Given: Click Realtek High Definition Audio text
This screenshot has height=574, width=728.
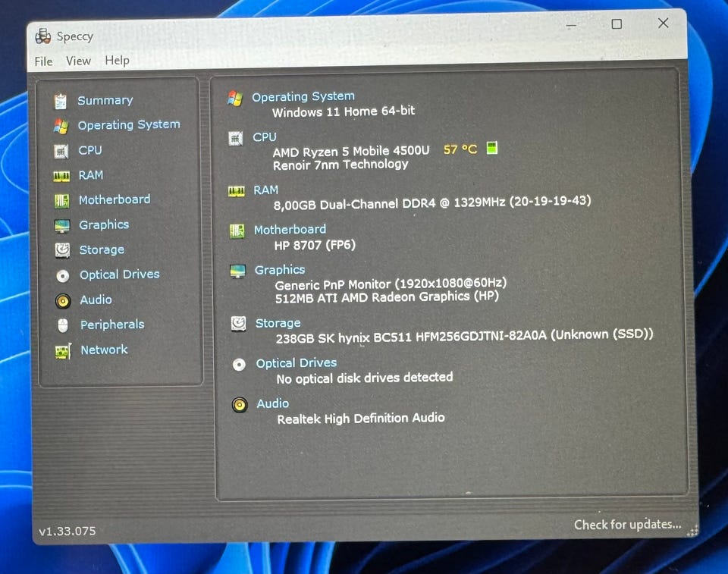Looking at the screenshot, I should click(x=361, y=419).
